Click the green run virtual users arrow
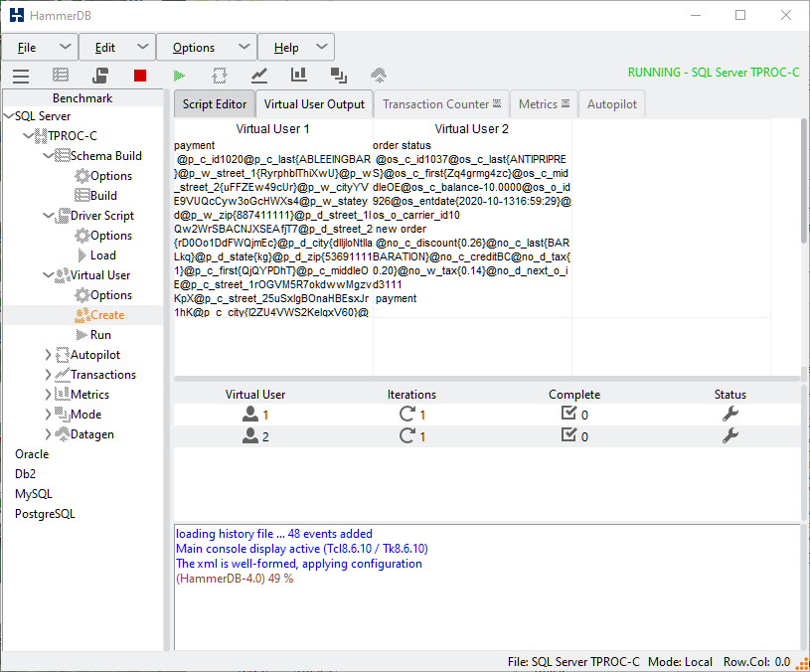 [x=179, y=76]
